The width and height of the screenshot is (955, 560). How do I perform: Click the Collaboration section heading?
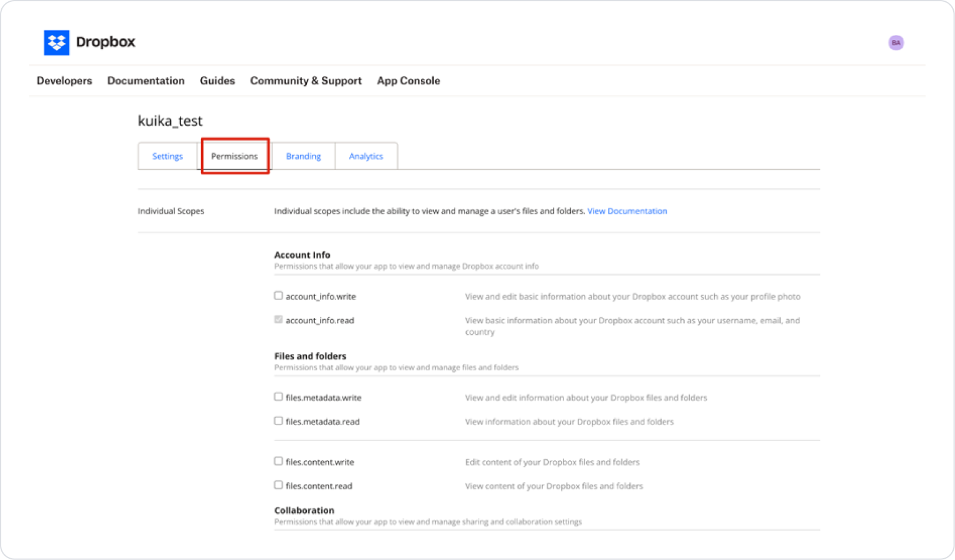304,510
